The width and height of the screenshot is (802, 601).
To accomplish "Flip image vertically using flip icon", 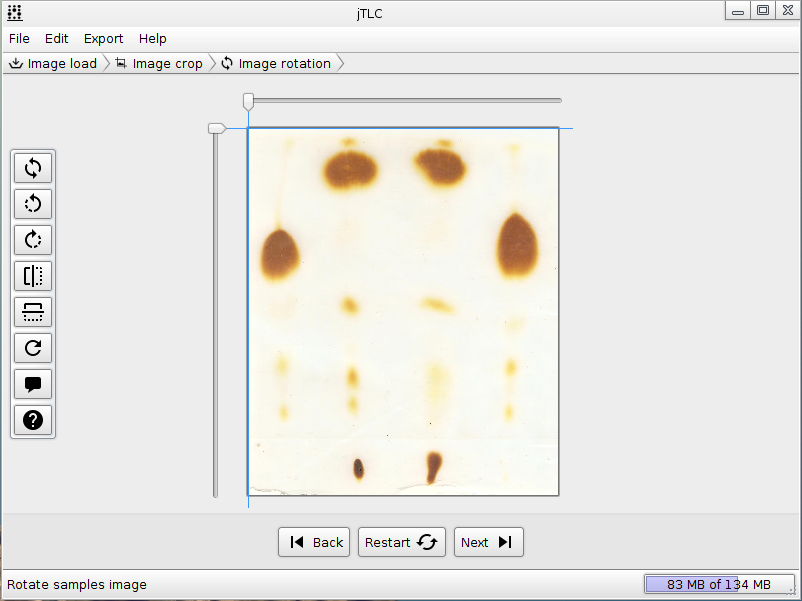I will 33,312.
